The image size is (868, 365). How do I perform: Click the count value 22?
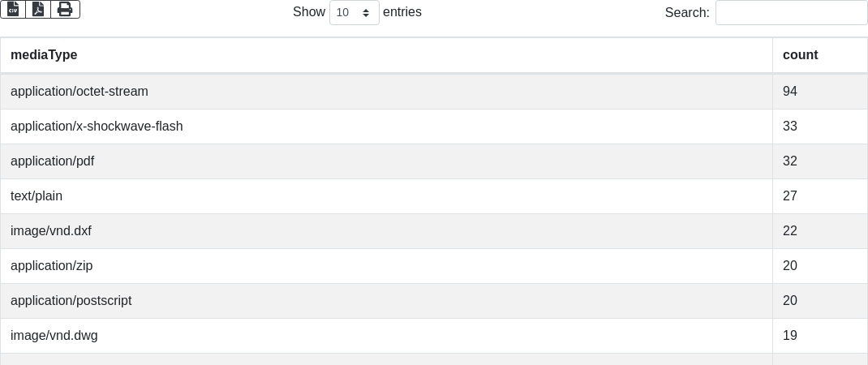click(790, 231)
